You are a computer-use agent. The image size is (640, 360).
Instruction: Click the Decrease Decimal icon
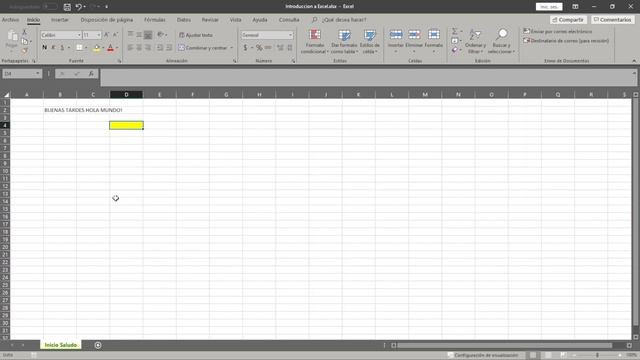click(289, 48)
